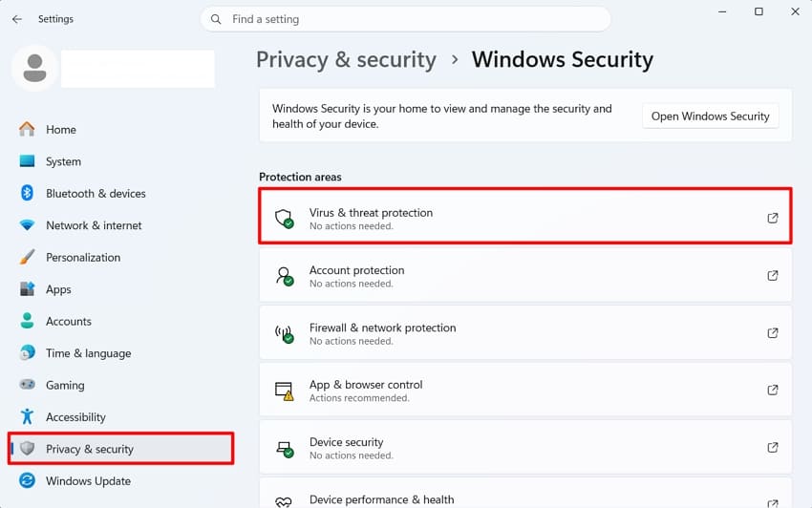Click the Find a setting search box
The width and height of the screenshot is (812, 508).
pos(405,19)
